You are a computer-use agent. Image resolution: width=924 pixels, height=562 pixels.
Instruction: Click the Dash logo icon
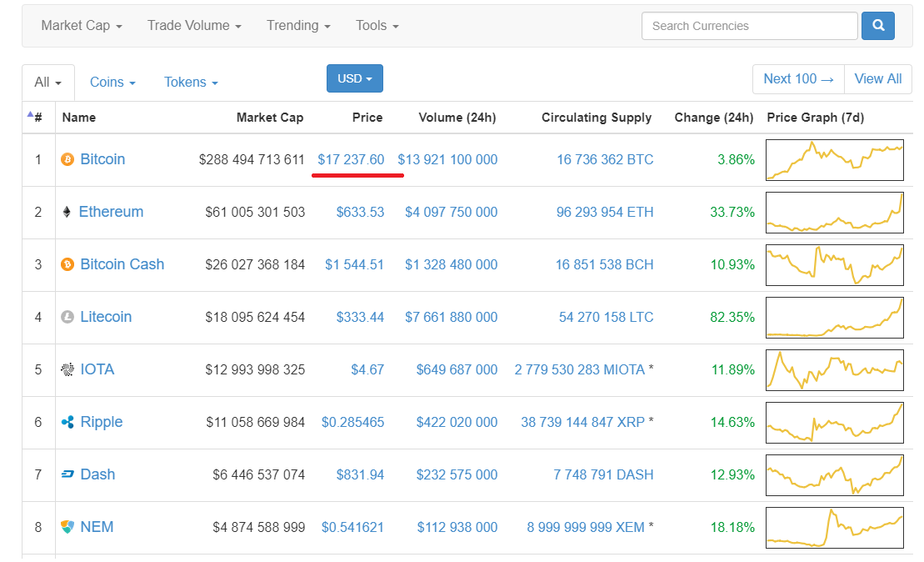67,474
